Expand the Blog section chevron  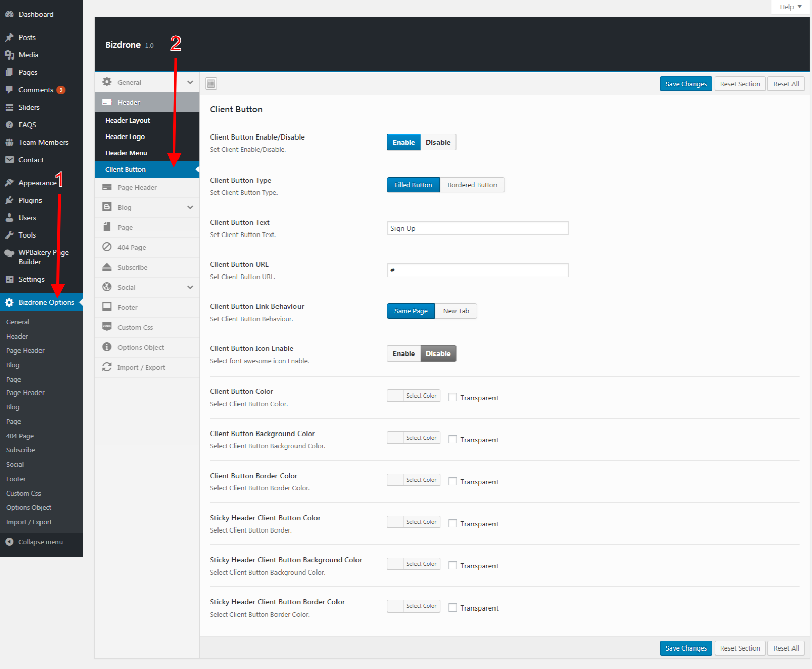click(190, 207)
